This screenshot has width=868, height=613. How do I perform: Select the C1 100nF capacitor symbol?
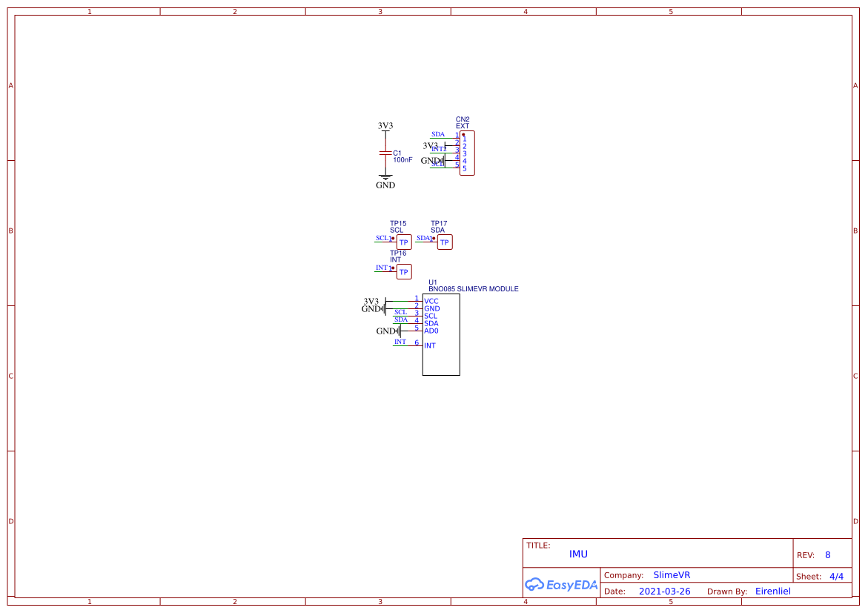click(x=385, y=153)
